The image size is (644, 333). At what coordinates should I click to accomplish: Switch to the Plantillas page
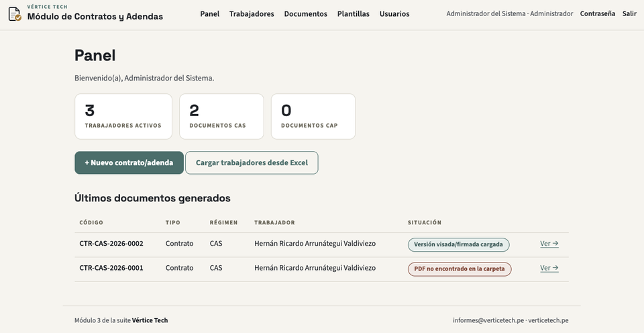tap(354, 14)
